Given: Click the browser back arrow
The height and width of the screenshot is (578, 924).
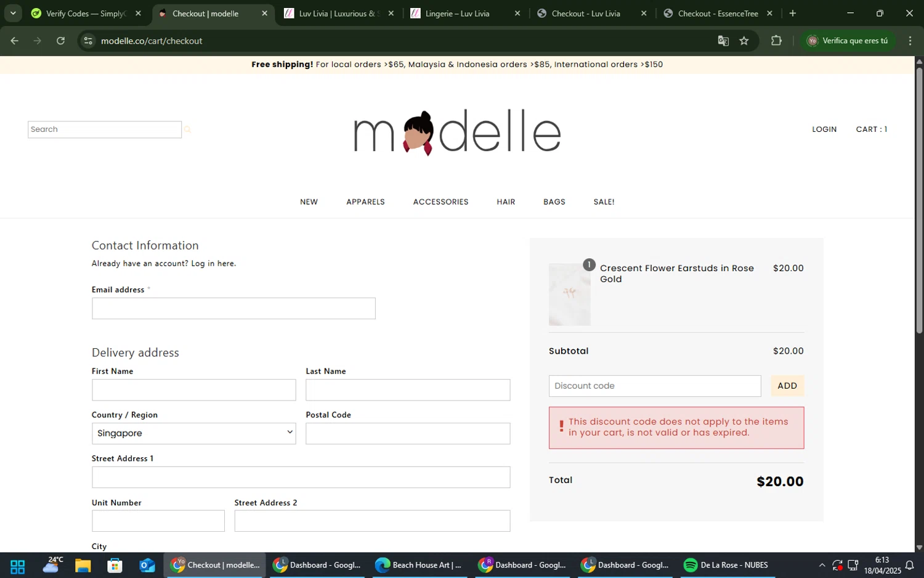Looking at the screenshot, I should coord(15,41).
